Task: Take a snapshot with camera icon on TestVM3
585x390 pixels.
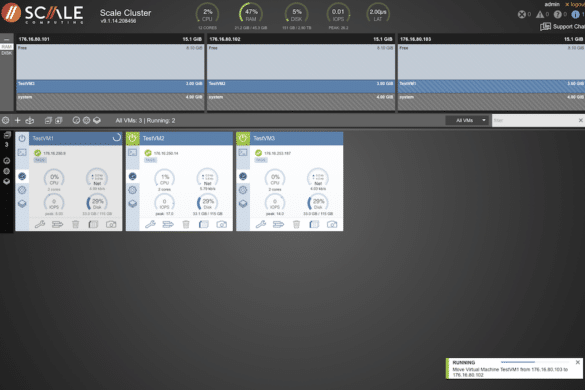Action: tap(332, 224)
